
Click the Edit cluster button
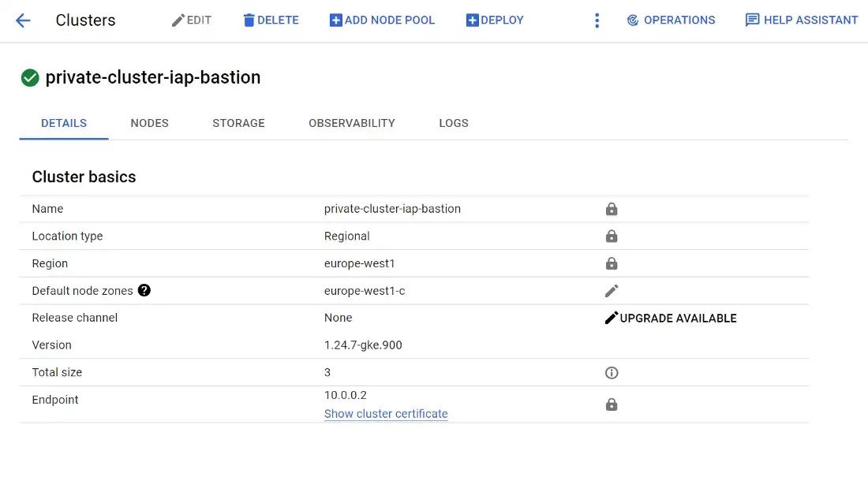(x=191, y=20)
